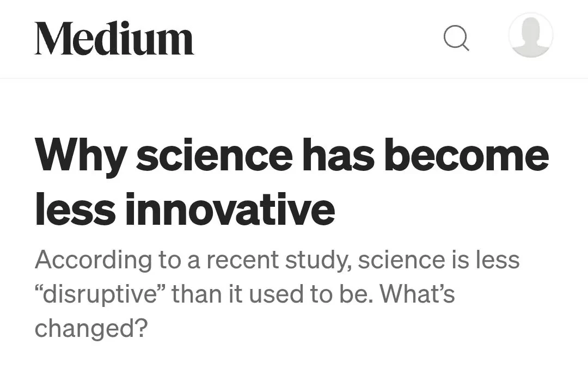Screen dimensions: 588x369
Task: Click the subtitle starting 'According to a recent study'
Action: 277,294
